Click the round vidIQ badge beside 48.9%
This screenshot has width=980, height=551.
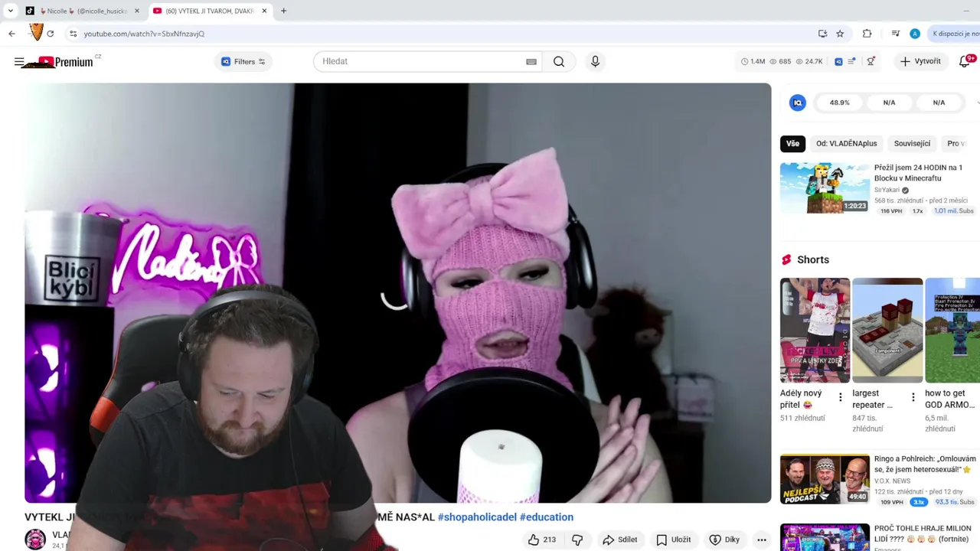[798, 103]
